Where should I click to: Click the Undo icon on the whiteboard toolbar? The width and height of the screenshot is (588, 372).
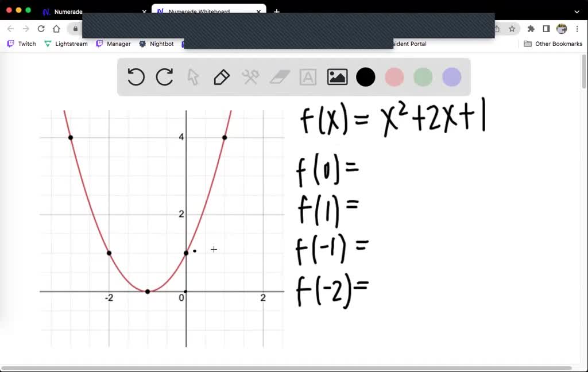136,77
